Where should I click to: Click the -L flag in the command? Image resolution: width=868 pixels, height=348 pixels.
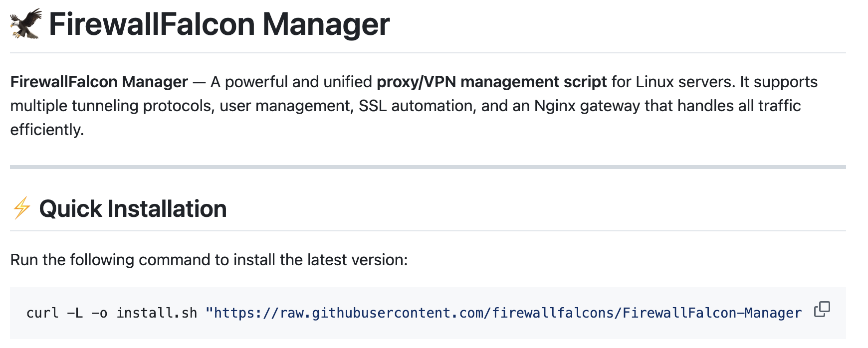[75, 313]
